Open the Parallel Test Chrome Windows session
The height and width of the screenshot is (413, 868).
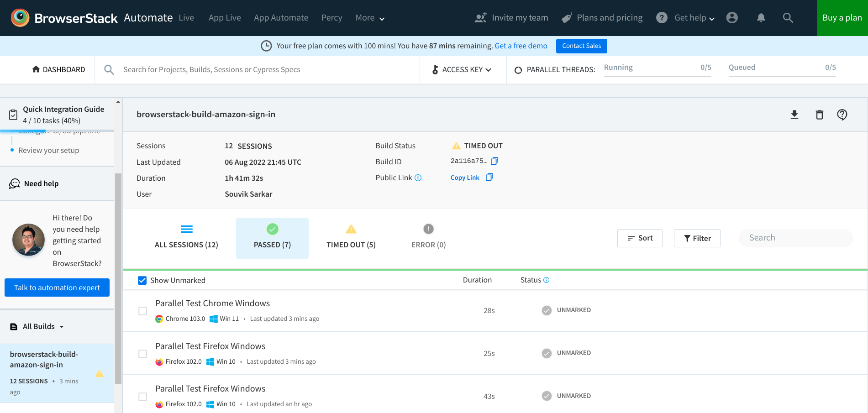pos(212,303)
